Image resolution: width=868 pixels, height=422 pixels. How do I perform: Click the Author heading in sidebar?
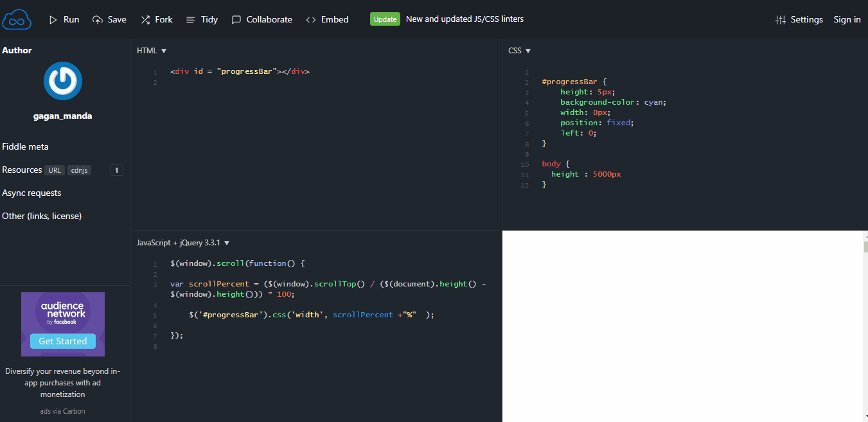coord(17,50)
